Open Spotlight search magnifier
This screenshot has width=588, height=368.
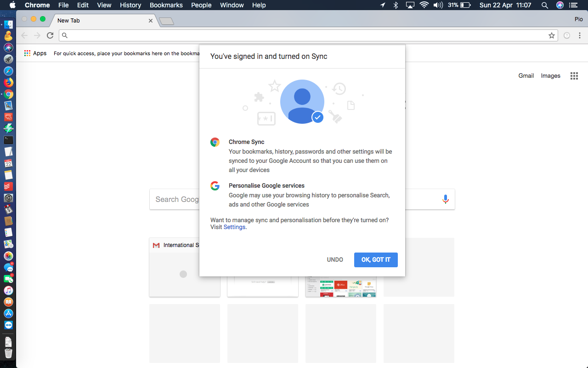point(545,5)
